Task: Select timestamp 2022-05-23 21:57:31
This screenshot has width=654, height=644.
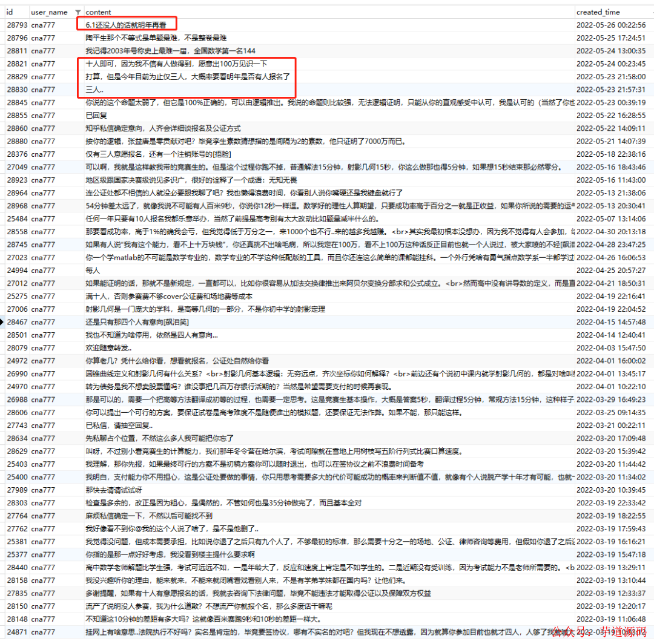Action: coord(611,90)
